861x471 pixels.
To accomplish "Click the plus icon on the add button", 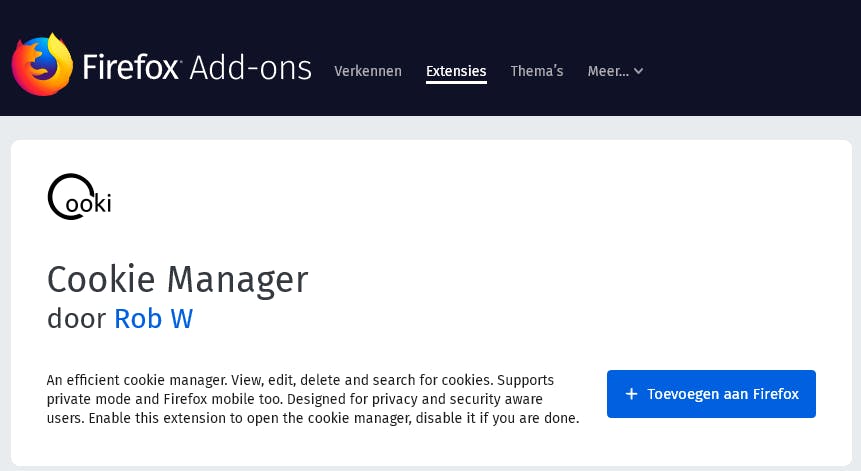I will (631, 394).
